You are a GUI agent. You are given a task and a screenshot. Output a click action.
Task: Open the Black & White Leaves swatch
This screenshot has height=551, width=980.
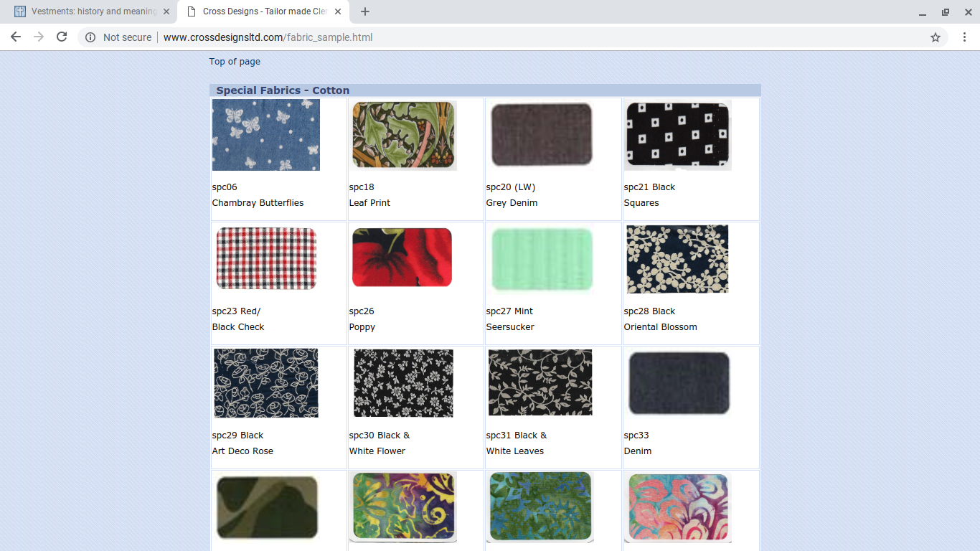click(x=540, y=382)
